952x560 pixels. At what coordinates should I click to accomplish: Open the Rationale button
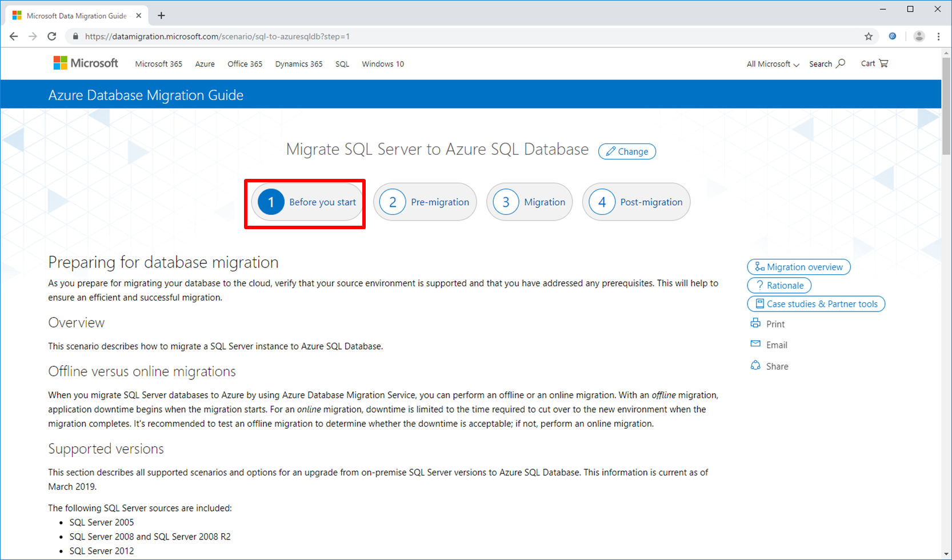[779, 285]
